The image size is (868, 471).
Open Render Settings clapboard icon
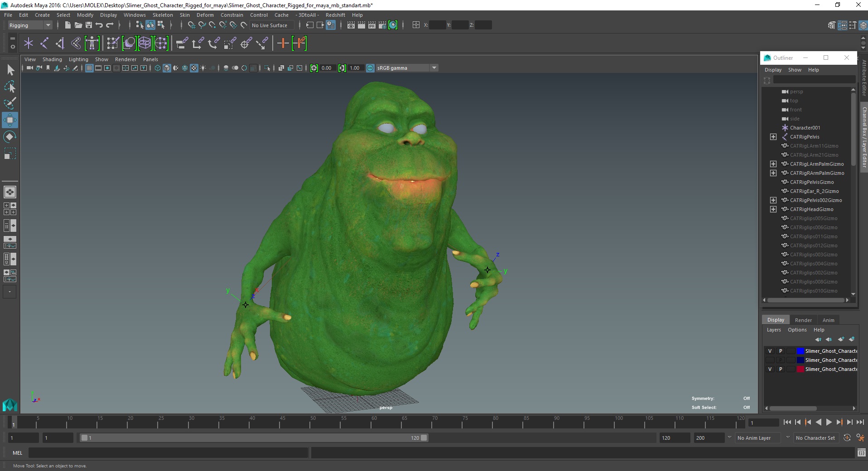point(382,25)
